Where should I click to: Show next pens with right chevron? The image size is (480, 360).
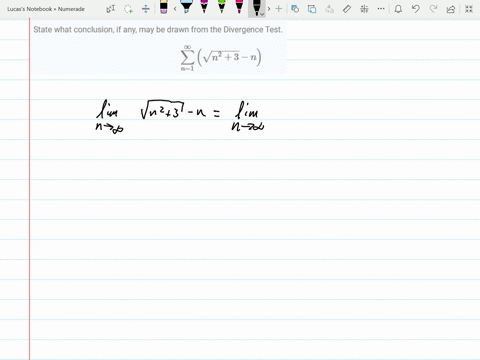[x=269, y=9]
